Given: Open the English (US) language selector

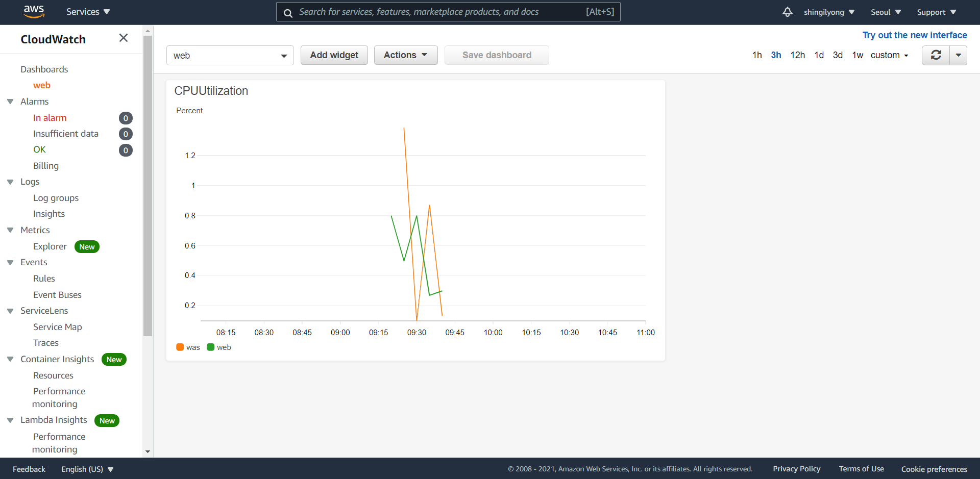Looking at the screenshot, I should click(x=87, y=469).
